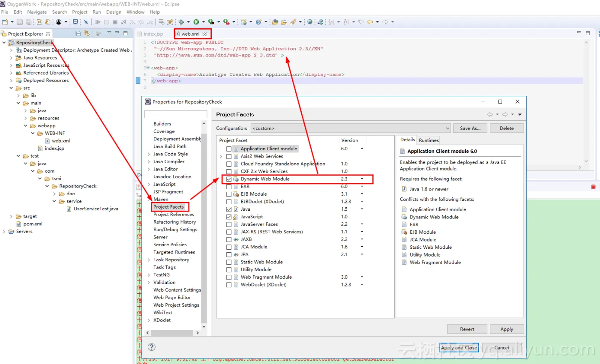Image resolution: width=600 pixels, height=364 pixels.
Task: Open dialog view menu triangle at far right
Action: point(520,115)
